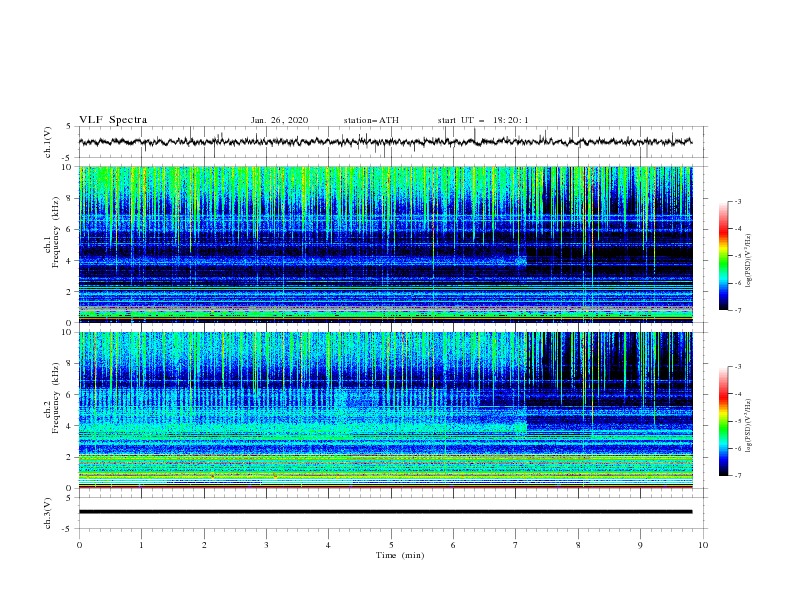The image size is (792, 612).
Task: Click the ch.2 "Frequency (kHz)" axis label
Action: tap(56, 398)
